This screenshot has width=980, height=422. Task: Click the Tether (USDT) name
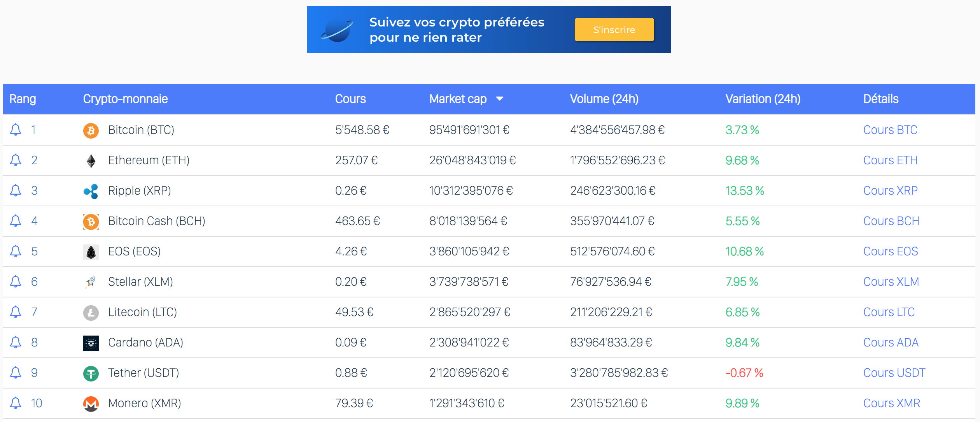(143, 373)
